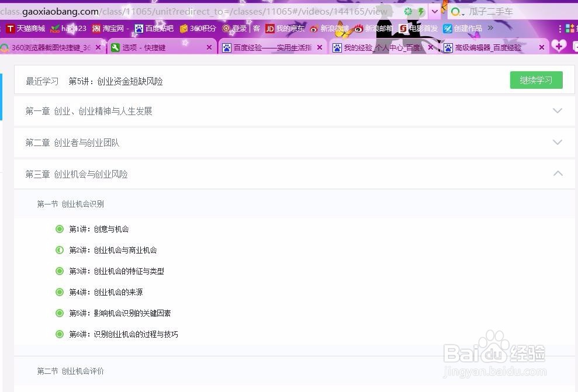Click the half-filled circle next to 第2讲
This screenshot has width=578, height=392.
(60, 250)
